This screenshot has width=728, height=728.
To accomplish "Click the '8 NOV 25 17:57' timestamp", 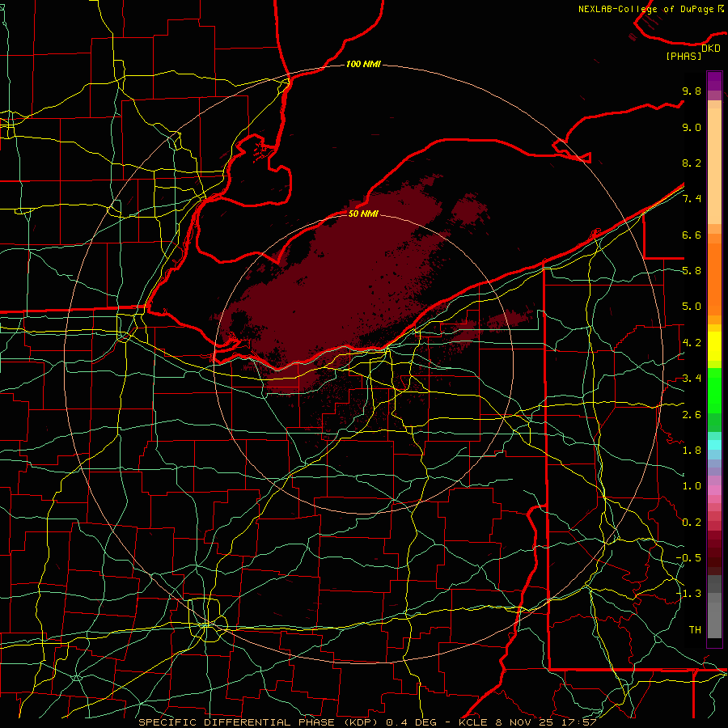I will point(546,722).
